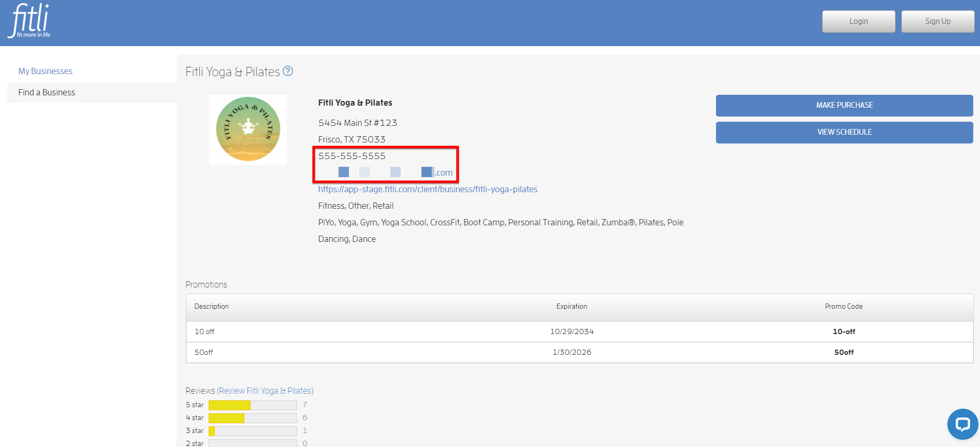The height and width of the screenshot is (447, 980).
Task: Click the 5 star rating bar
Action: pos(253,405)
